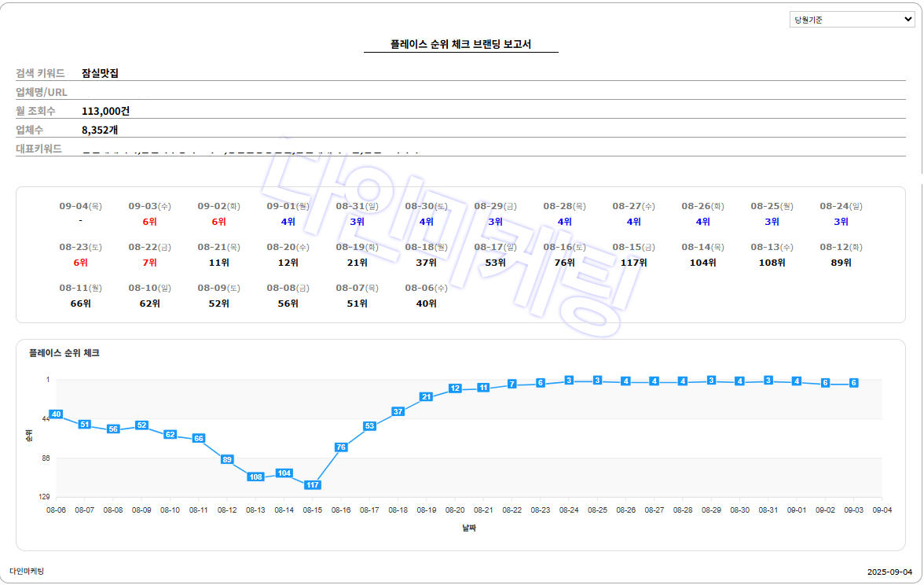Click the 플레이스 순위 체크 브랜딩 보고서 title

460,45
